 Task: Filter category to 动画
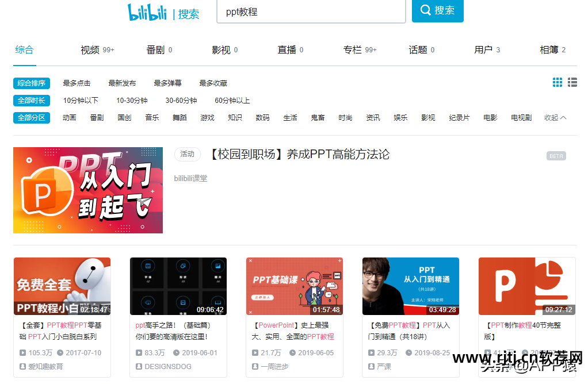click(x=70, y=118)
